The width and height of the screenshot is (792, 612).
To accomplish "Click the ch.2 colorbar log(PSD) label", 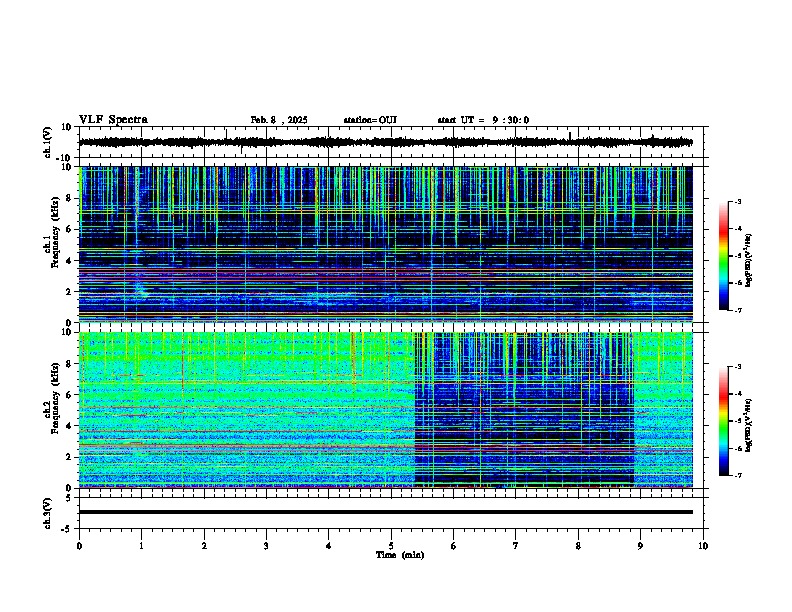I will tap(749, 425).
